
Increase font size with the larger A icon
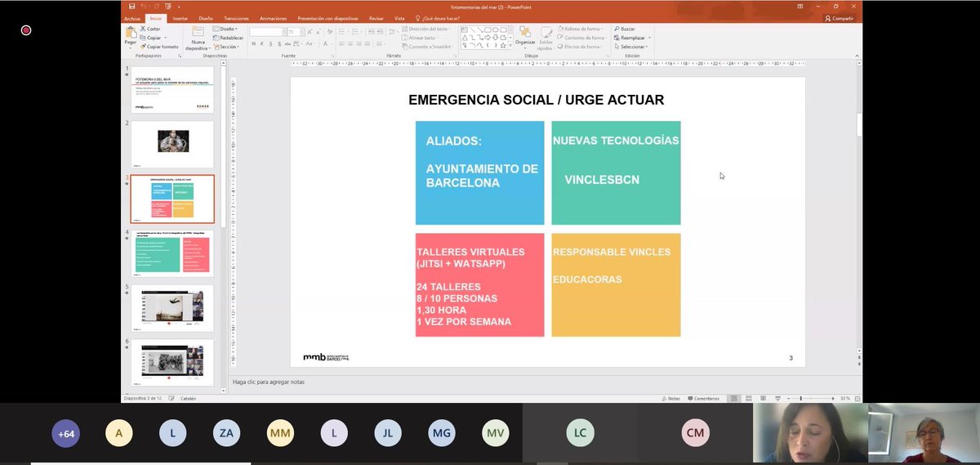click(x=310, y=32)
